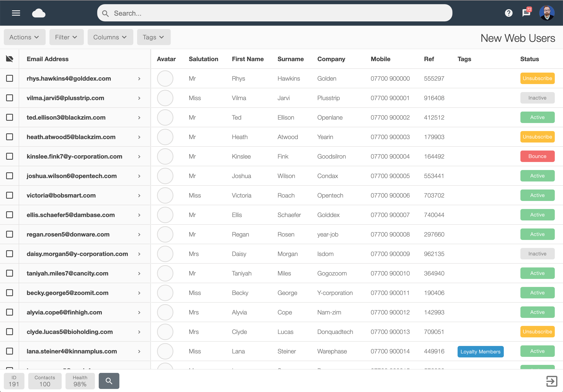Click the magnifier search button at bottom
Screen dimensions: 563x392
[109, 381]
